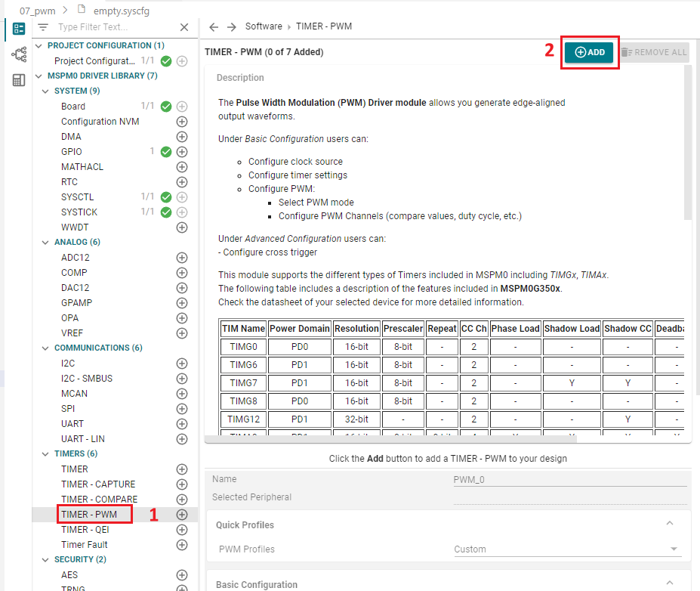
Task: Collapse the Quick Profiles panel
Action: coord(670,523)
